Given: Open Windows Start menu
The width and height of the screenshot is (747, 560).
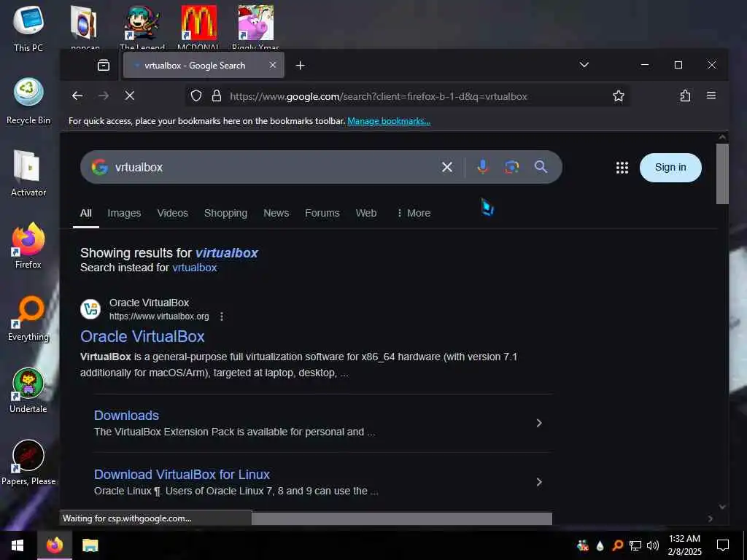Looking at the screenshot, I should point(18,545).
